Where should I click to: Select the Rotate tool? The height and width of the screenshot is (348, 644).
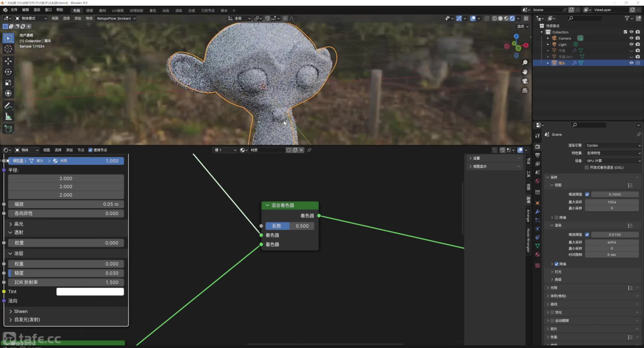tap(8, 72)
